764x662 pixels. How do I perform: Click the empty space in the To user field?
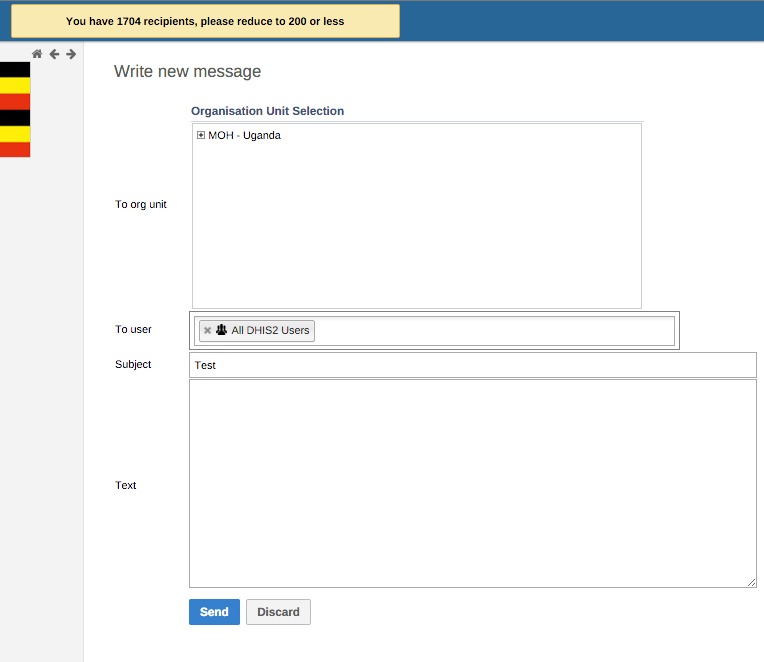click(490, 331)
